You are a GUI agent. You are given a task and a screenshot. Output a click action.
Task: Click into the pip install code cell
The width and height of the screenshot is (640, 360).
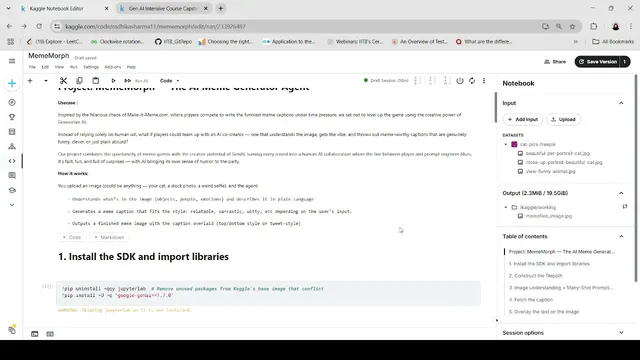tap(268, 292)
